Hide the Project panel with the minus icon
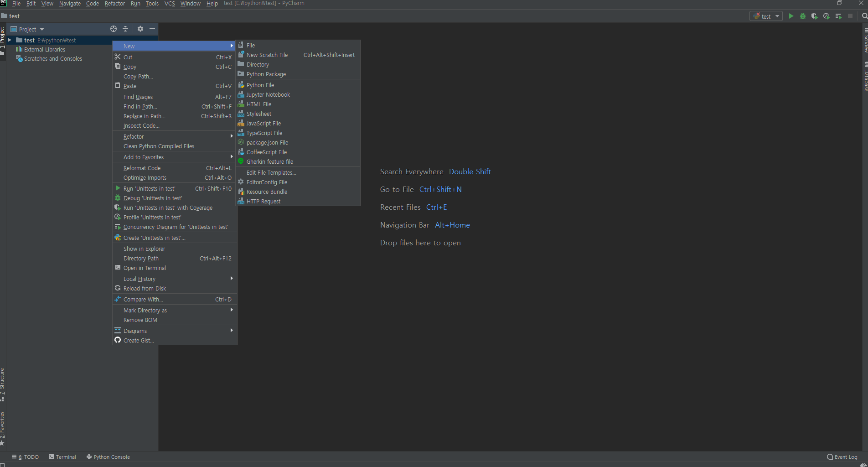 coord(152,29)
